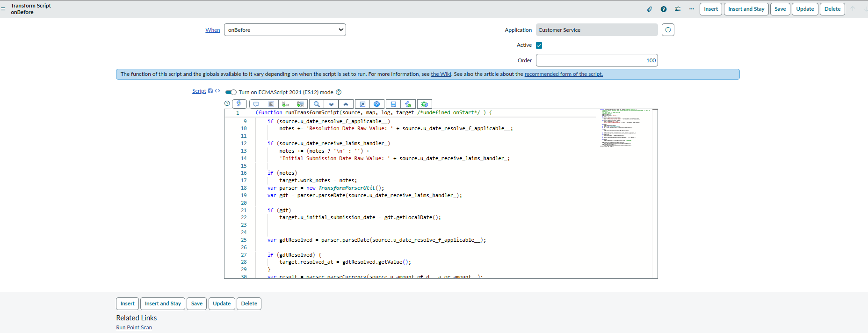Toggle ECMAScript 2021 (ES12) mode switch
Screen dimensions: 868x333
coord(231,92)
